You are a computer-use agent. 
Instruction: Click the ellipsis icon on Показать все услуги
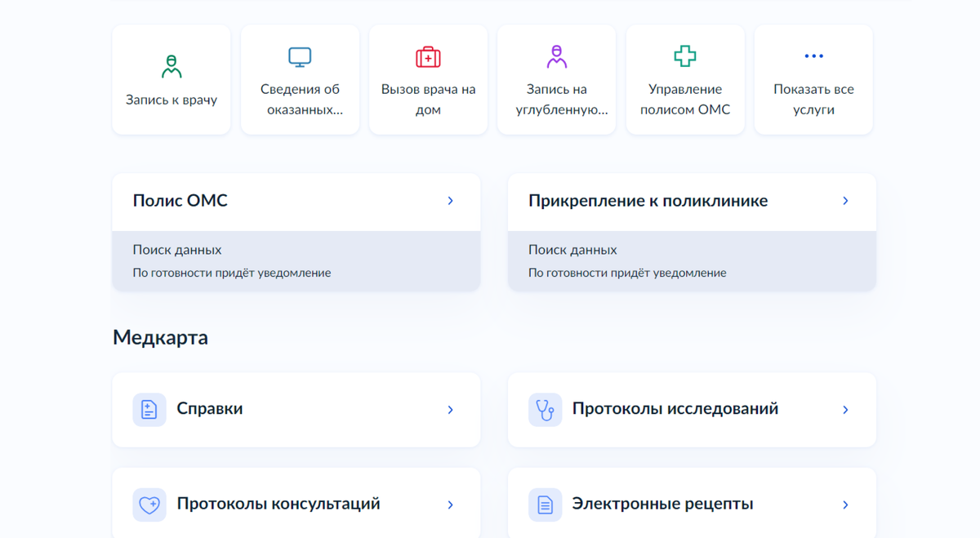(813, 56)
